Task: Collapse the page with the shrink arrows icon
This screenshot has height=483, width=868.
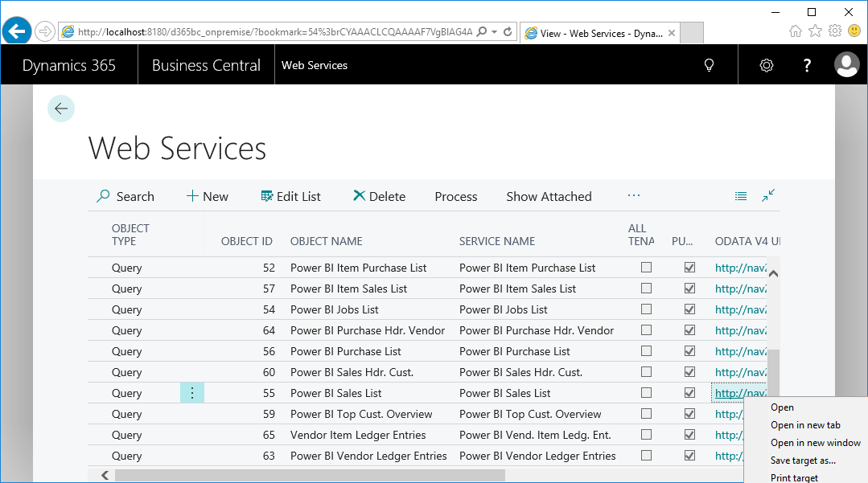Action: [767, 195]
